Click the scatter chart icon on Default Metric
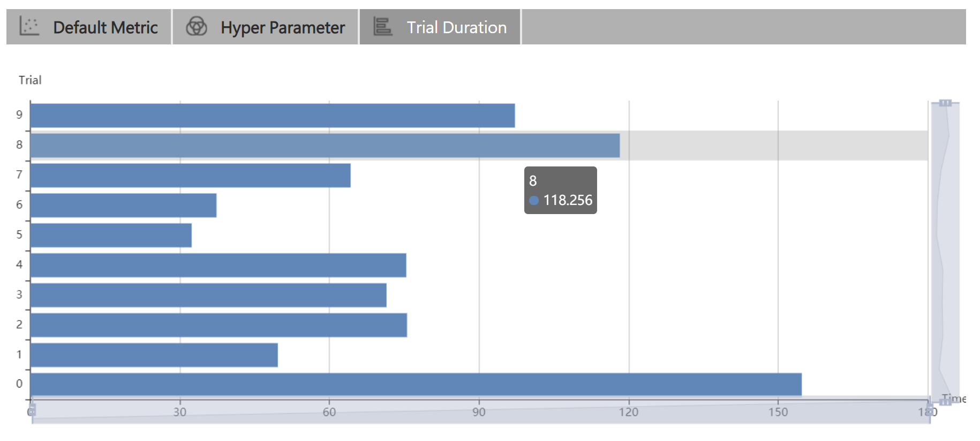 point(29,26)
